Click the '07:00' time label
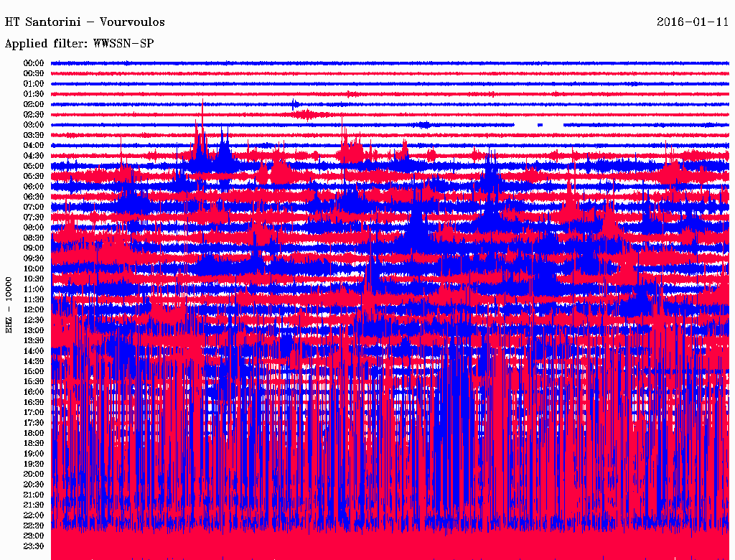The image size is (735, 560). click(x=34, y=207)
